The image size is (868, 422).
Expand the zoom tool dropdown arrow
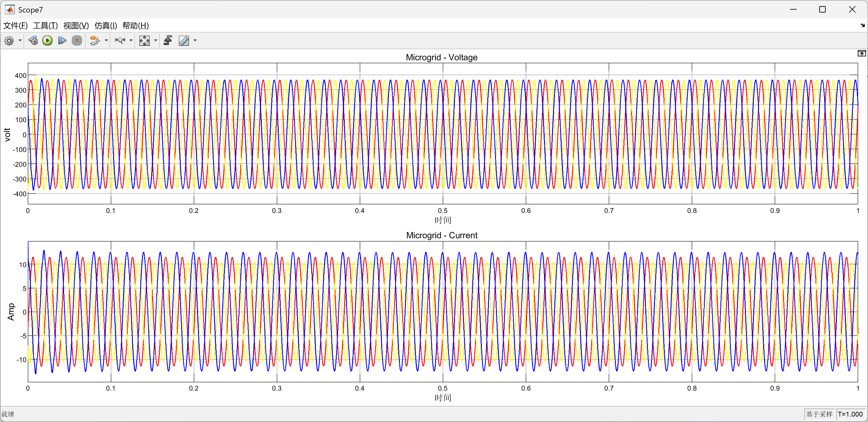(x=131, y=41)
